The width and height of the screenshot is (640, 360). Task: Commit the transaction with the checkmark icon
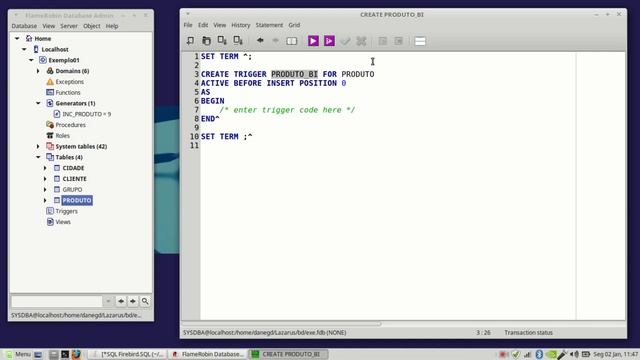pos(345,41)
